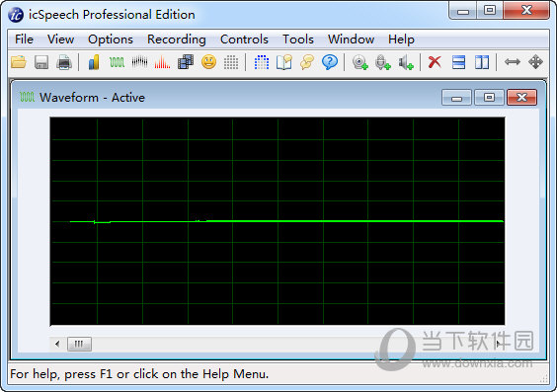Open the volume level bar chart icon
This screenshot has height=392, width=557.
click(94, 62)
